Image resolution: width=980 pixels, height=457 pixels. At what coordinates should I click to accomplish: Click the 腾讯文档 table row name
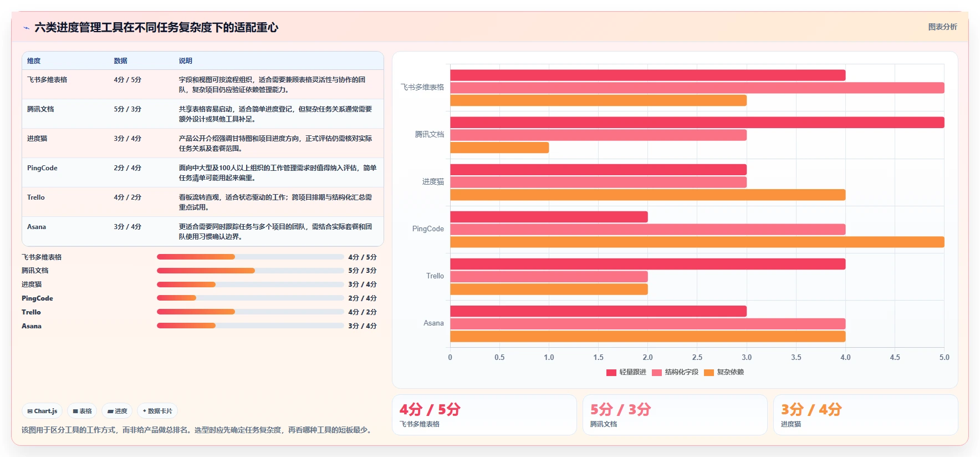point(40,109)
